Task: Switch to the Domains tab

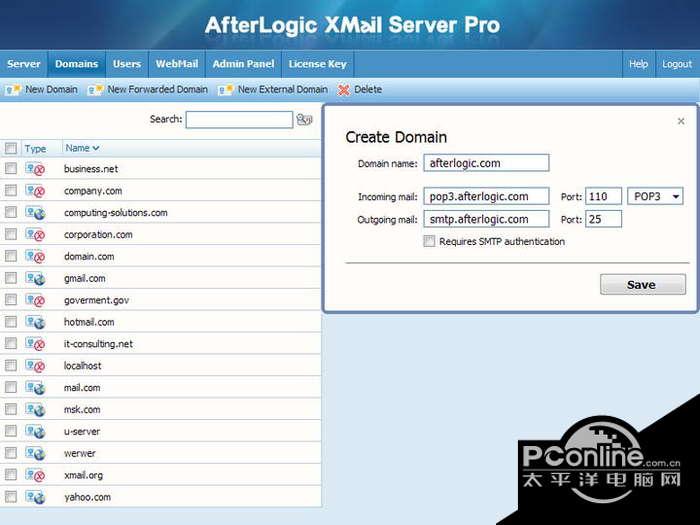Action: point(76,64)
